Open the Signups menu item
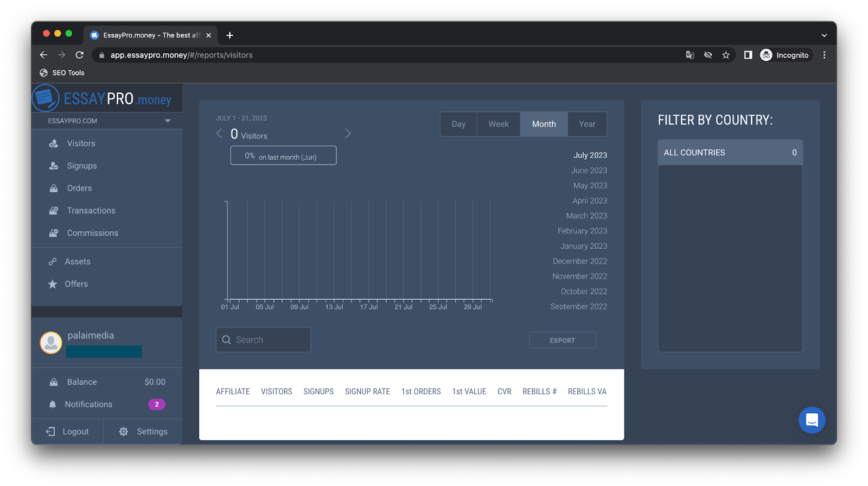The image size is (868, 486). pos(82,166)
